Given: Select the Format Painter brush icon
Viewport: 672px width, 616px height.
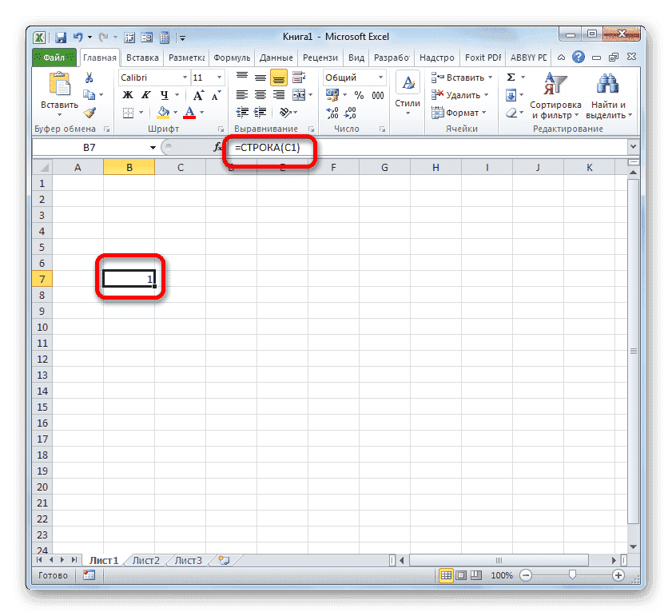Looking at the screenshot, I should tap(90, 113).
